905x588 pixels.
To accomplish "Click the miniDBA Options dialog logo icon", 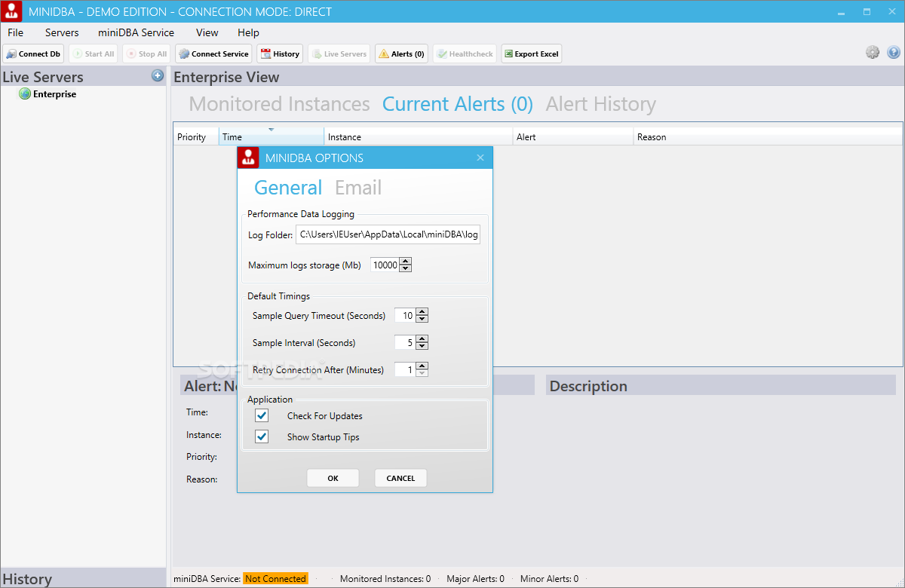I will point(248,158).
